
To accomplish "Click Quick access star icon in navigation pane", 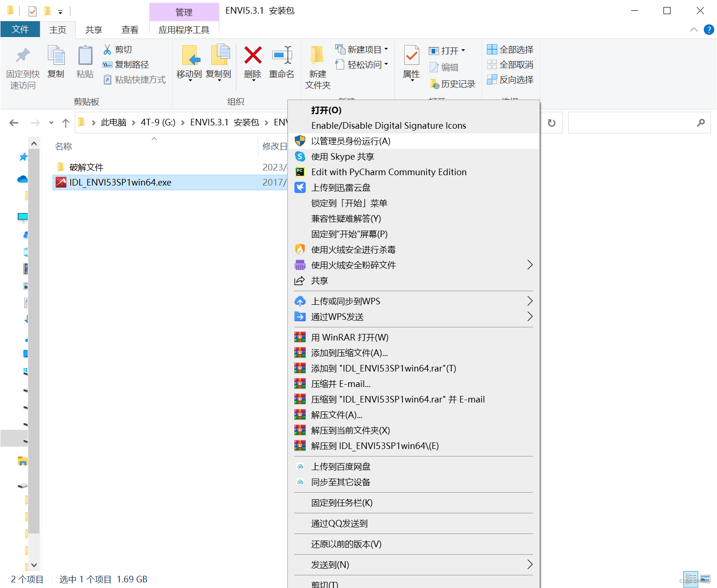I will 23,157.
